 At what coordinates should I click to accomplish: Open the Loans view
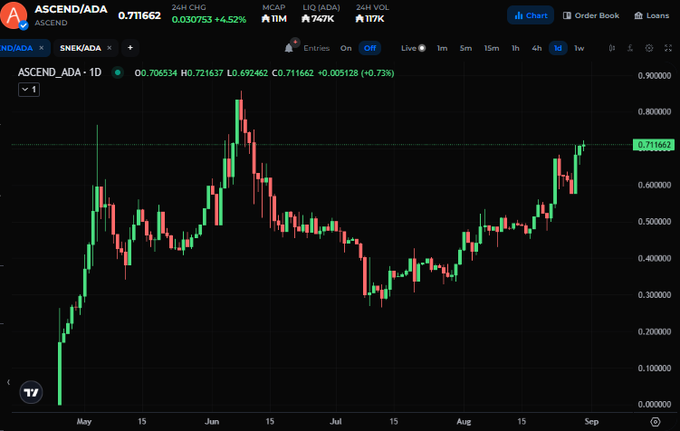click(651, 15)
